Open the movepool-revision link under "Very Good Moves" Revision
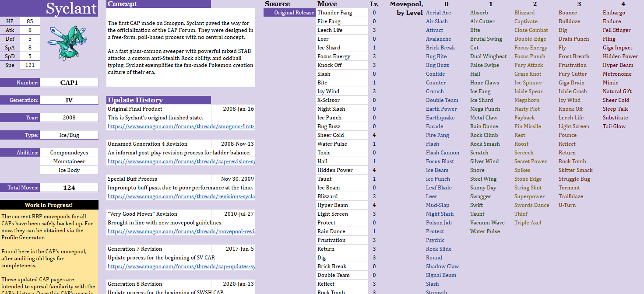Screen dimensions: 644x294 point(181,231)
